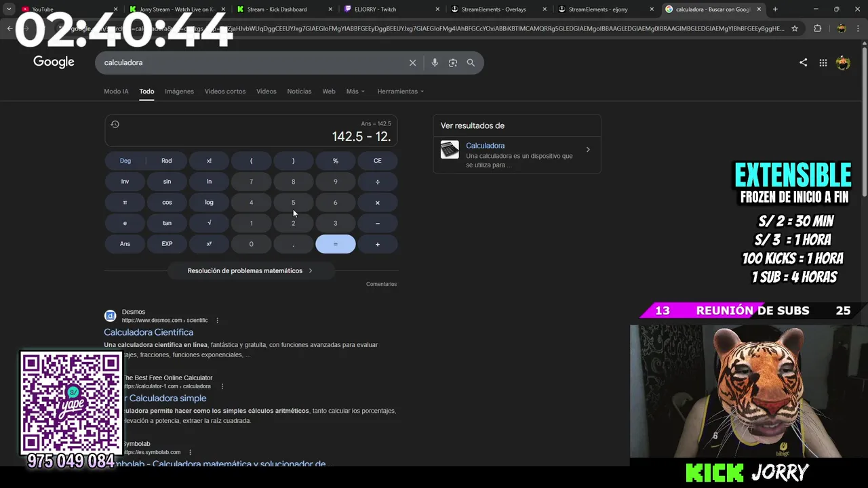Open the Calculadora knowledge panel chevron

pos(588,150)
